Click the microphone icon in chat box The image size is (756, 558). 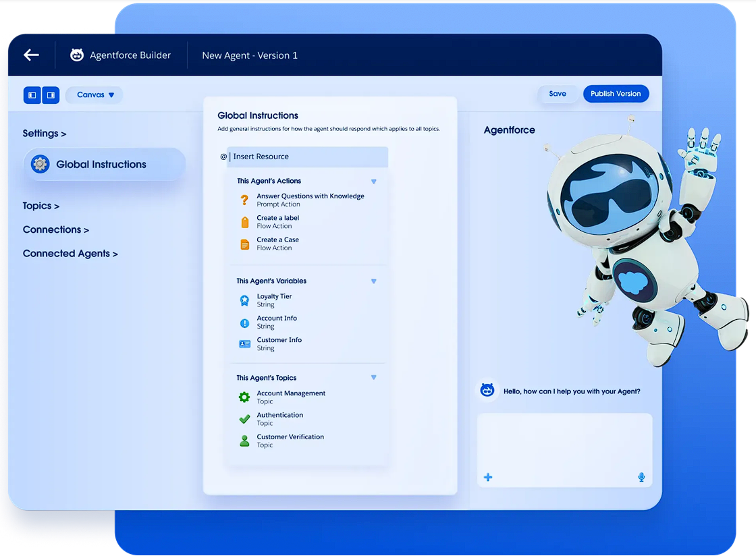(641, 477)
